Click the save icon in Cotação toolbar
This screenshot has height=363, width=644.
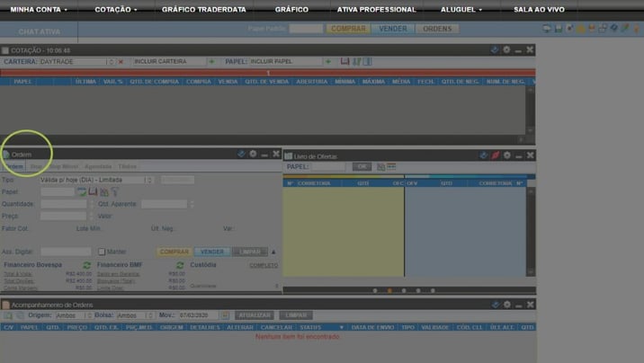(x=344, y=62)
